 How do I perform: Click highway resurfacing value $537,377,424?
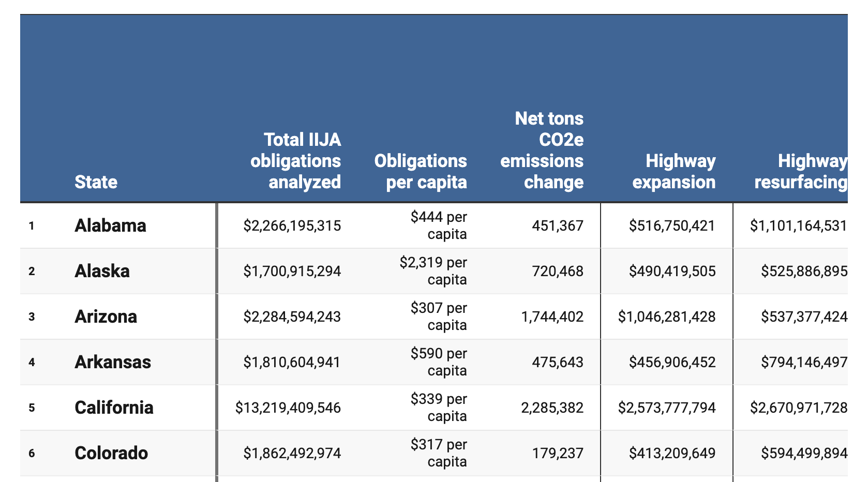804,317
